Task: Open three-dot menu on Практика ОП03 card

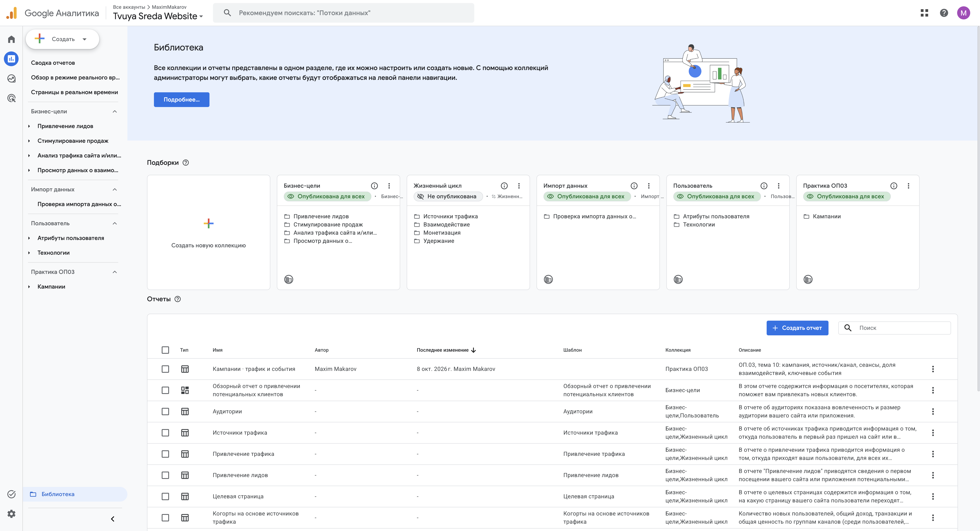Action: 909,186
